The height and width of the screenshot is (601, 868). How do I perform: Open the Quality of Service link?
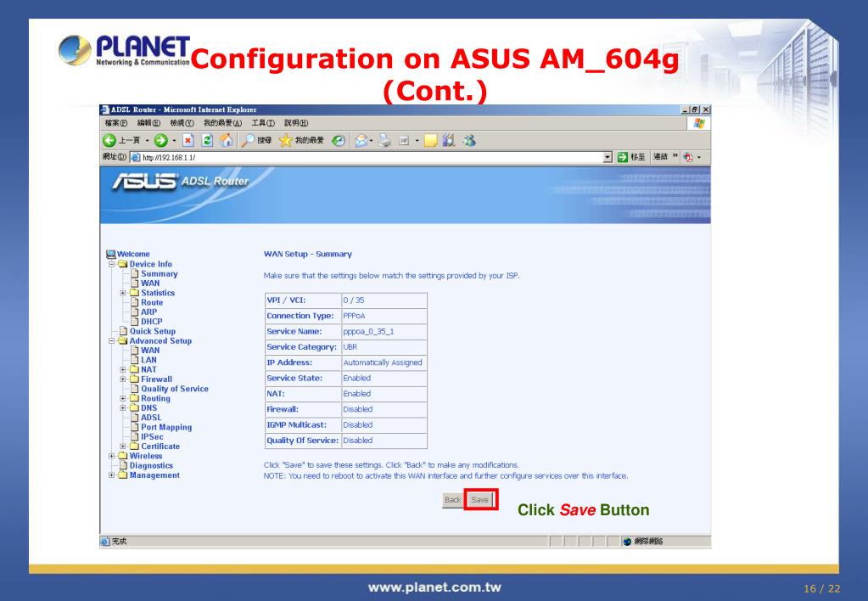pyautogui.click(x=175, y=389)
